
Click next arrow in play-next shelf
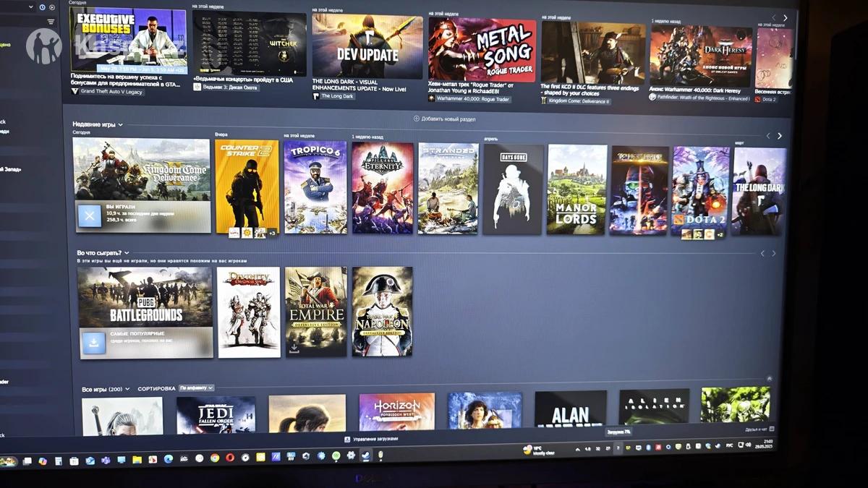click(773, 254)
